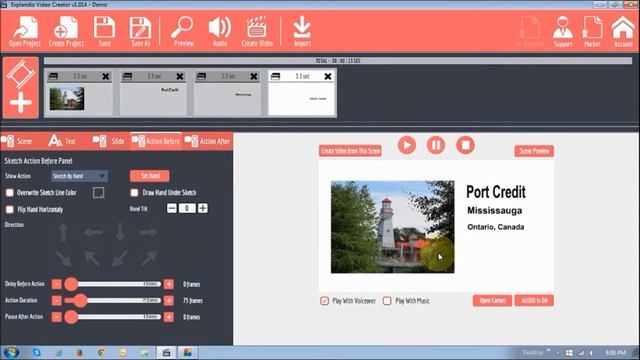This screenshot has width=640, height=360.
Task: Toggle Flip Hand Horizontally checkbox
Action: pyautogui.click(x=10, y=209)
